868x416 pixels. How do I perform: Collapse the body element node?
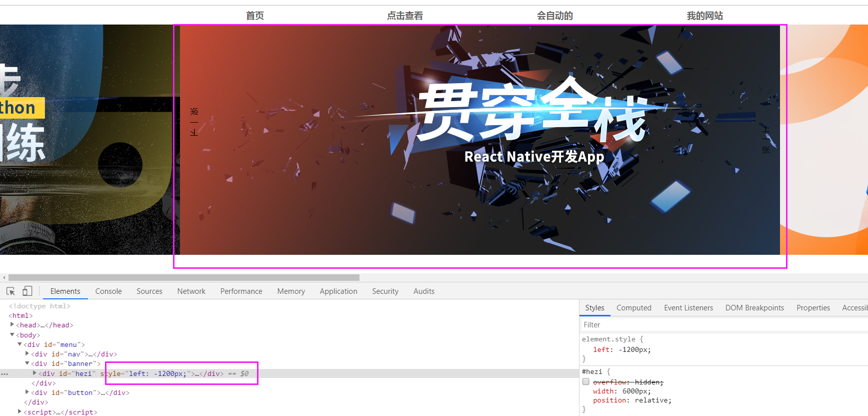(12, 334)
